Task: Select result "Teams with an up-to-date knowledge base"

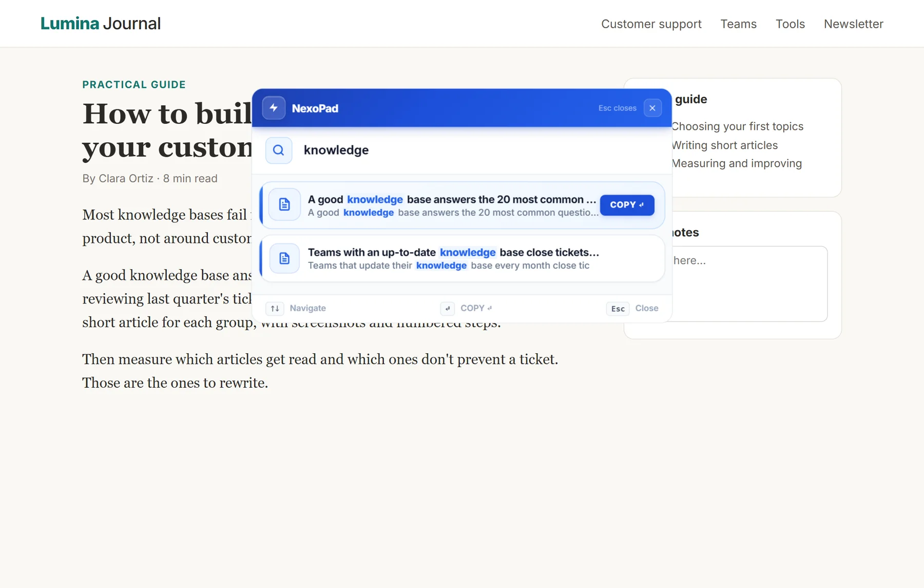Action: click(x=462, y=258)
